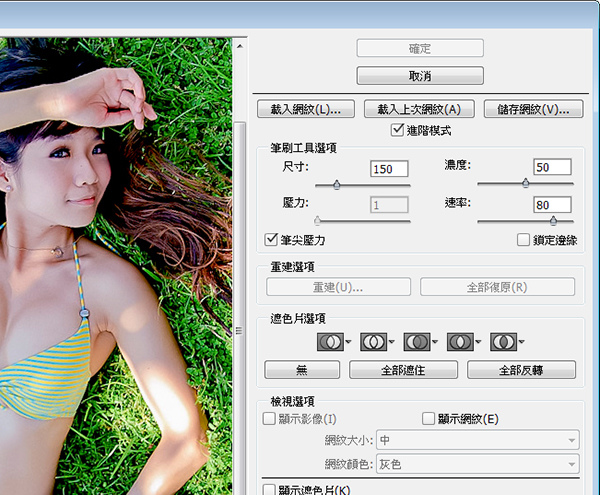The height and width of the screenshot is (495, 600).
Task: Click the 尺寸 input field showing 150
Action: [389, 169]
